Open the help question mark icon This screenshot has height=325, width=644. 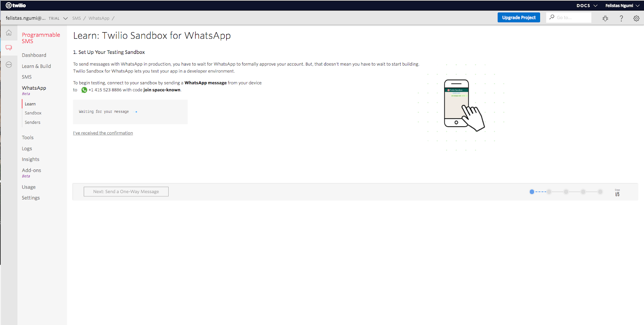621,18
